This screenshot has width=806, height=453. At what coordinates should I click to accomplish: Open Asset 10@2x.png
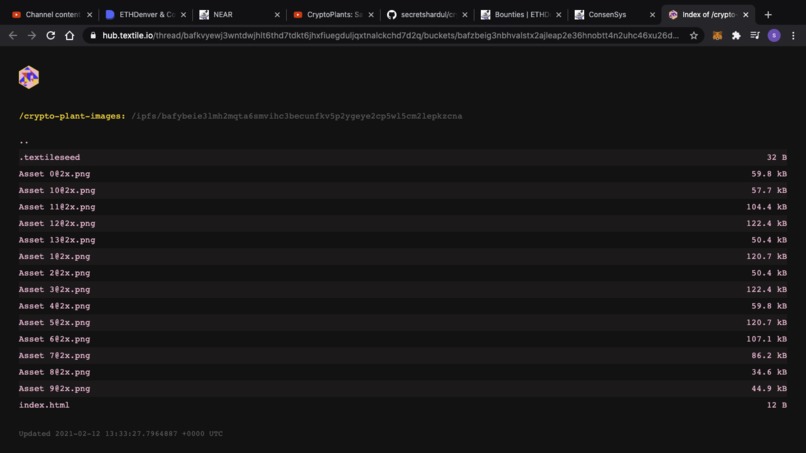[x=57, y=190]
